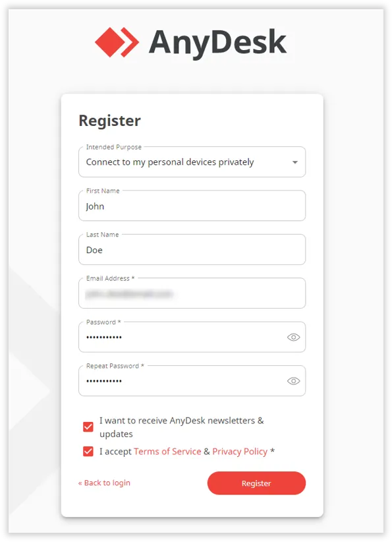
Task: Open the Intended Purpose dropdown
Action: click(x=192, y=162)
